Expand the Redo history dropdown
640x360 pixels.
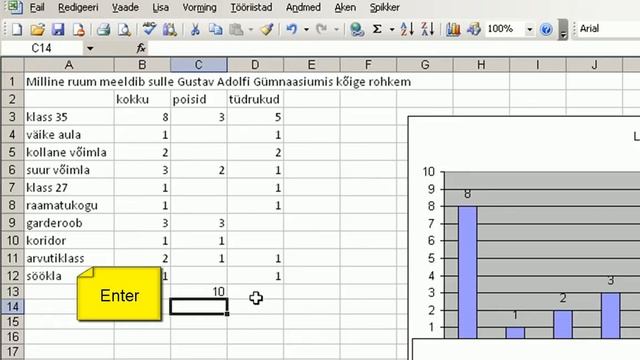[336, 29]
